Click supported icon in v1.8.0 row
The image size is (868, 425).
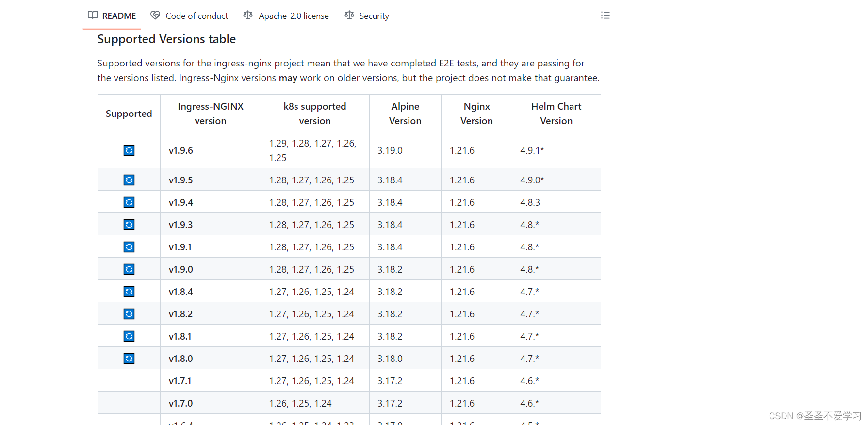[x=129, y=359]
